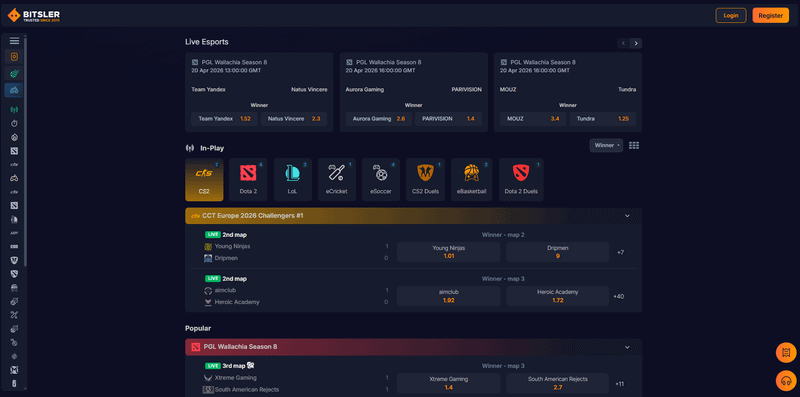Collapse the CCT Europe 2026 Challengers #1 section
Screen dimensions: 800x397
tap(628, 216)
